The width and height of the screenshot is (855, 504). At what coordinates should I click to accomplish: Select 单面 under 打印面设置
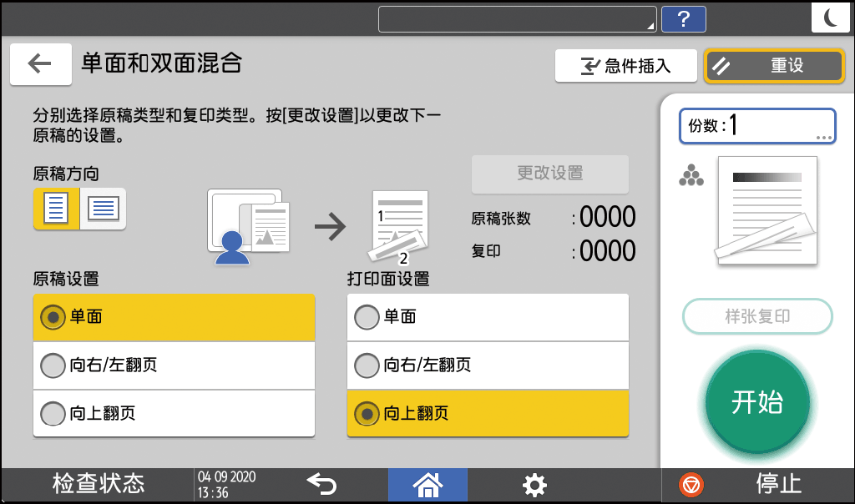coord(487,317)
